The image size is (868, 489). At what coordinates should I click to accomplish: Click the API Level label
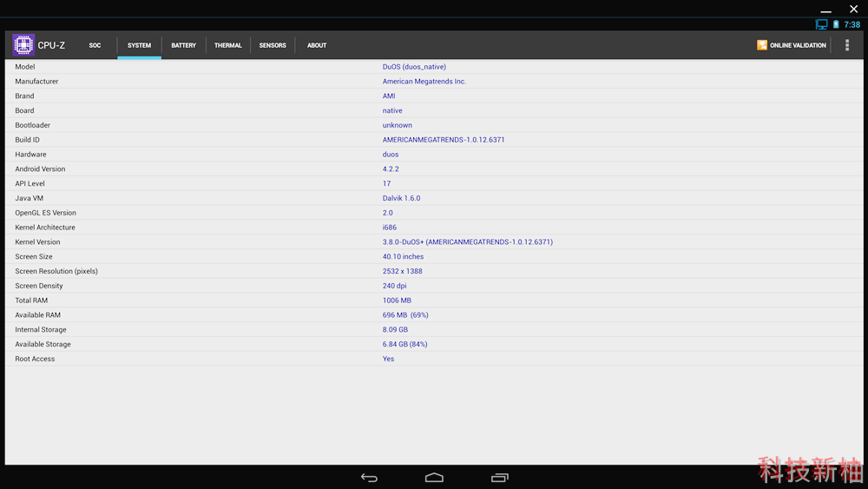click(30, 183)
